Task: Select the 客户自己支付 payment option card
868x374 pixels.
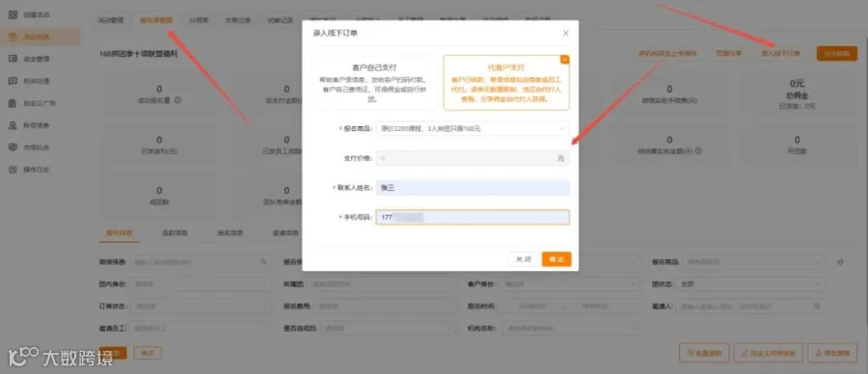Action: tap(373, 83)
